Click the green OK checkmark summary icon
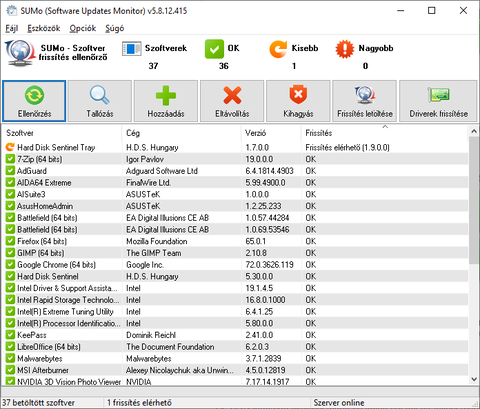Viewport: 480px width, 409px height. pos(214,49)
